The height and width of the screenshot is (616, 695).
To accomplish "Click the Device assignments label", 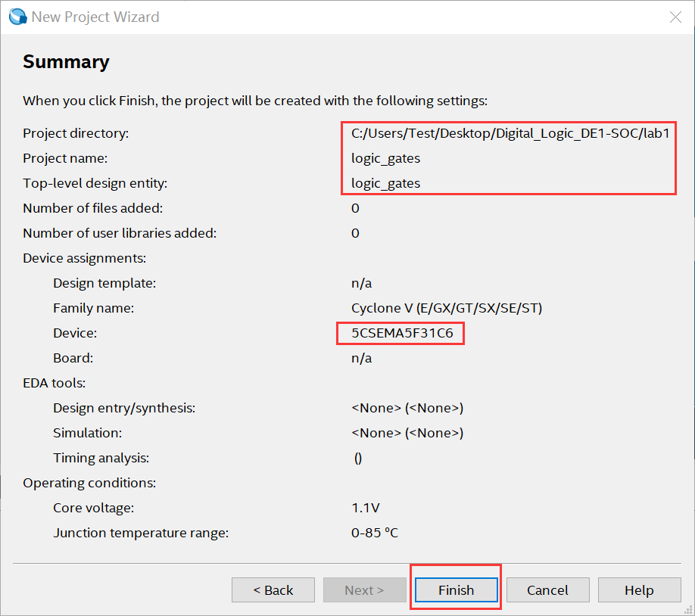I will tap(85, 258).
